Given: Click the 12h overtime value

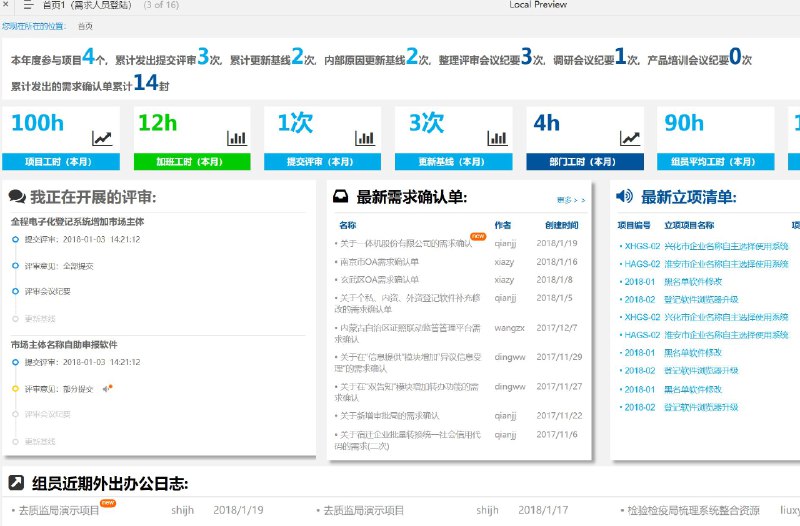Looking at the screenshot, I should click(158, 123).
